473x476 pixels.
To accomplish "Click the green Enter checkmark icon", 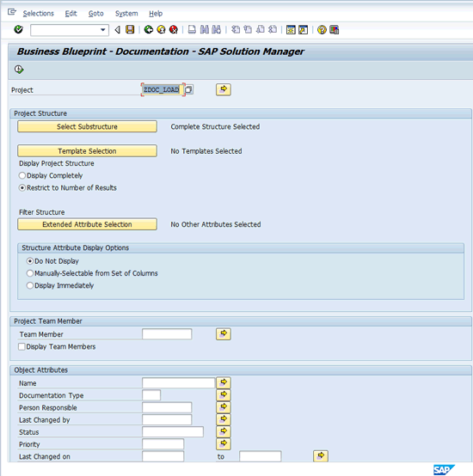I will (19, 29).
